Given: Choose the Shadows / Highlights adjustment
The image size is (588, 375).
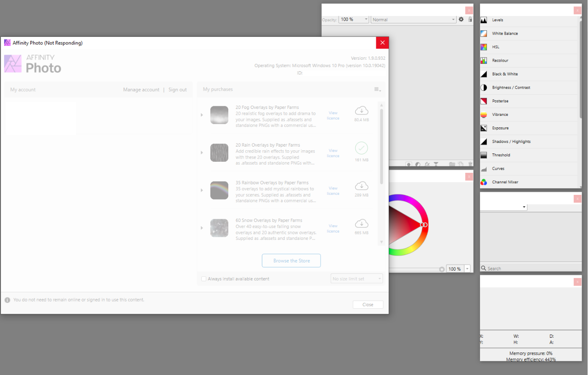Looking at the screenshot, I should [528, 142].
